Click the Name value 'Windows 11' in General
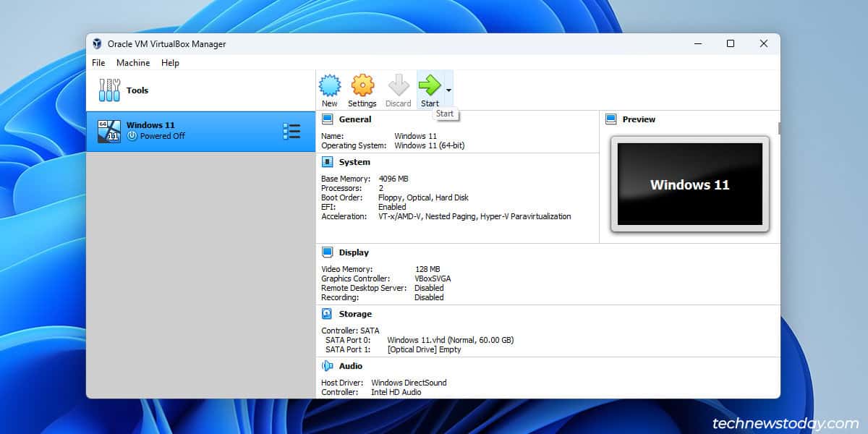Viewport: 868px width, 434px height. (415, 136)
